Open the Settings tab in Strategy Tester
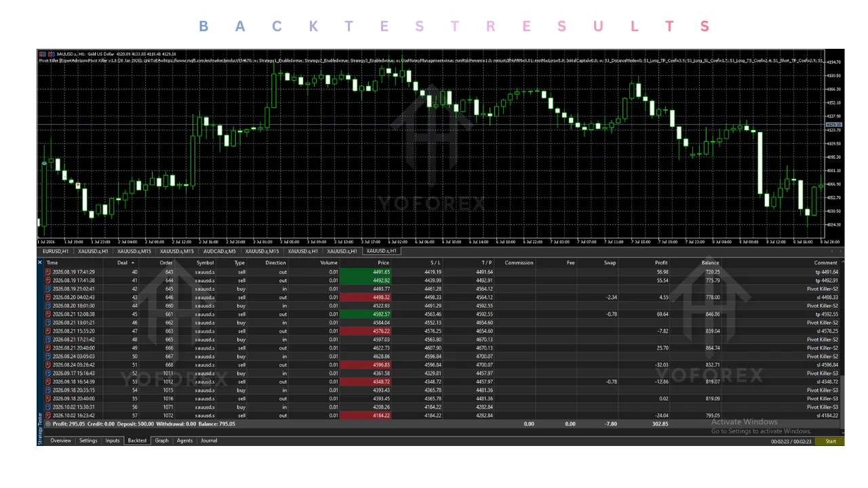The height and width of the screenshot is (488, 868). [x=88, y=441]
